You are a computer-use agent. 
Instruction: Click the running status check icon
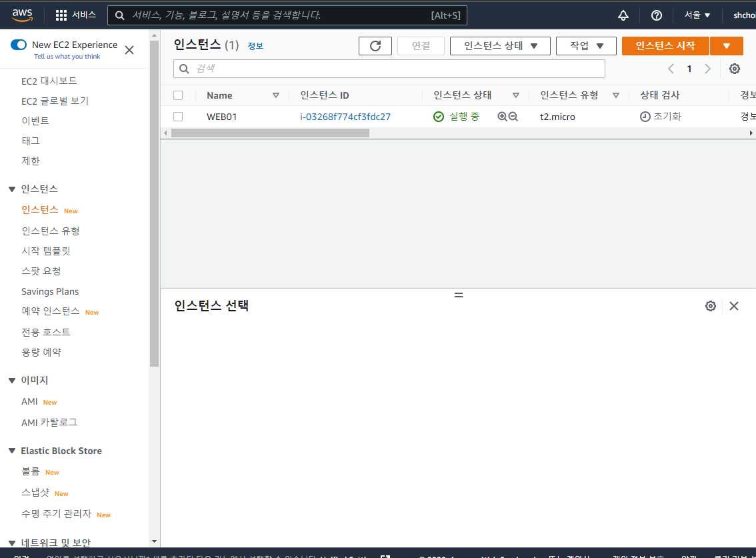(438, 116)
